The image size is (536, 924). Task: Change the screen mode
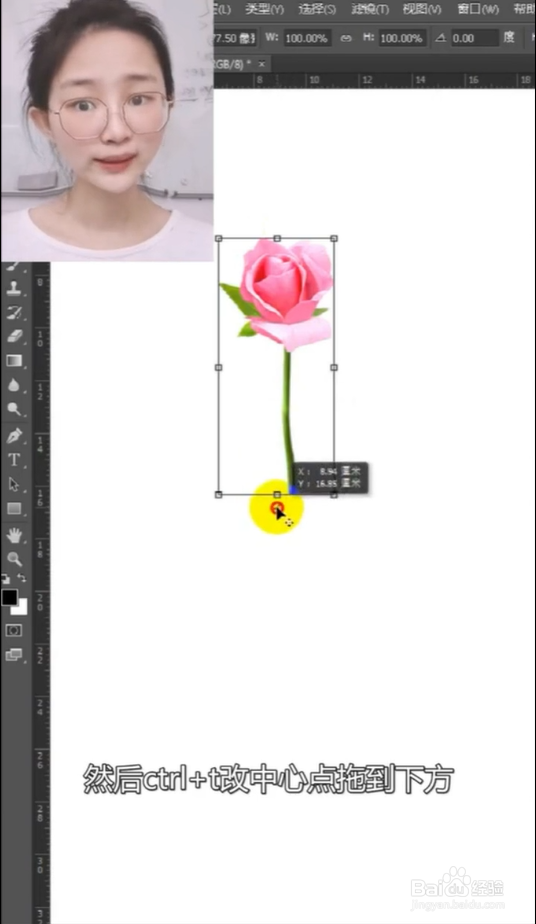14,655
